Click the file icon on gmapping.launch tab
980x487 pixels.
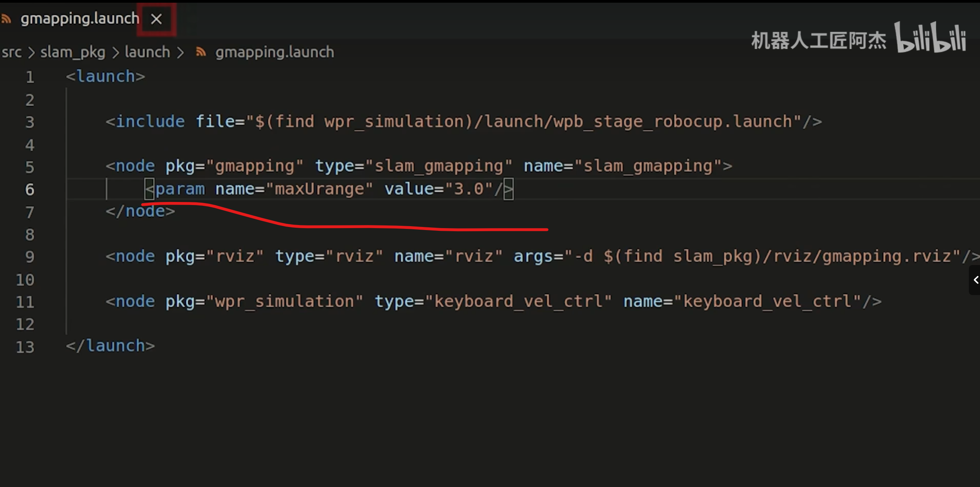(x=6, y=18)
